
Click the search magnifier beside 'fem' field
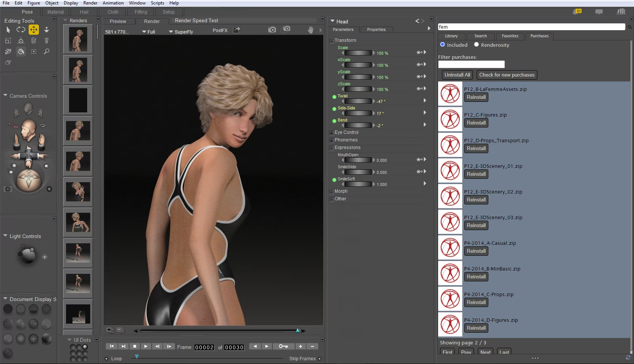629,27
